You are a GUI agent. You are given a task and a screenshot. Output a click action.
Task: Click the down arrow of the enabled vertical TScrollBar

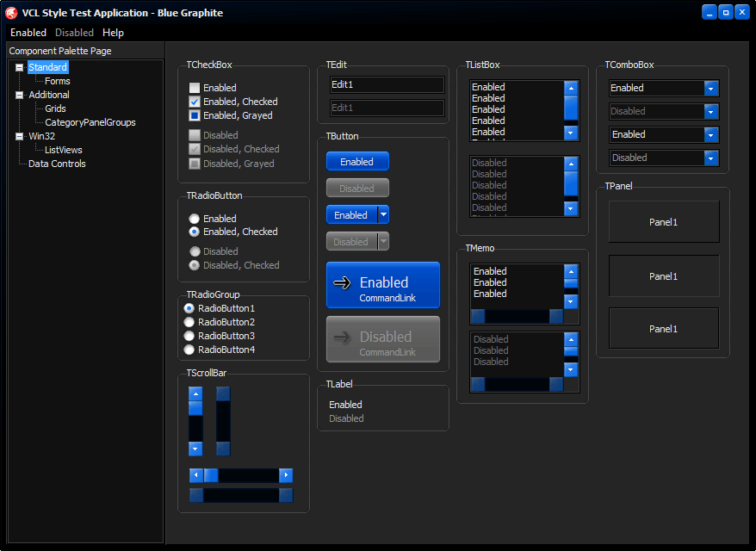coord(195,449)
